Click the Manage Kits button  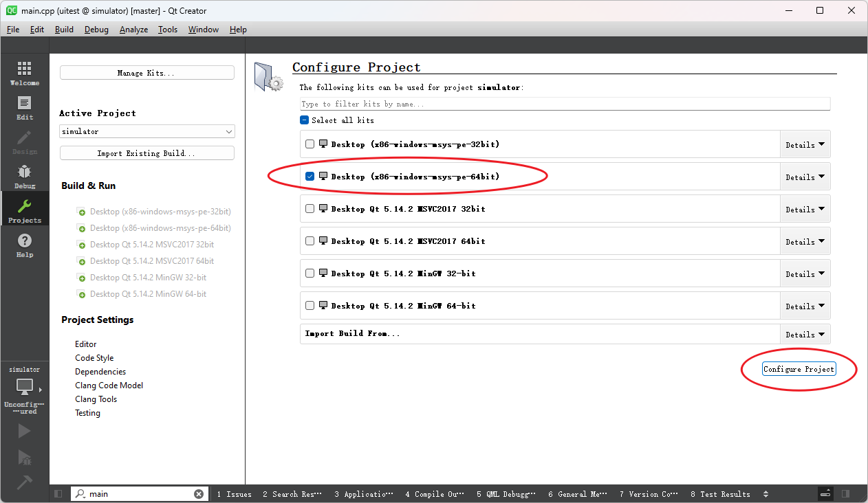click(x=147, y=73)
